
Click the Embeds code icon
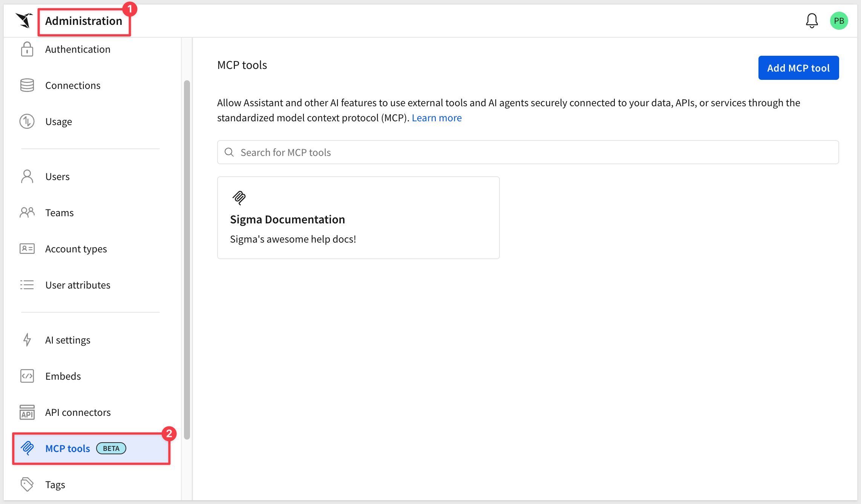(x=27, y=376)
